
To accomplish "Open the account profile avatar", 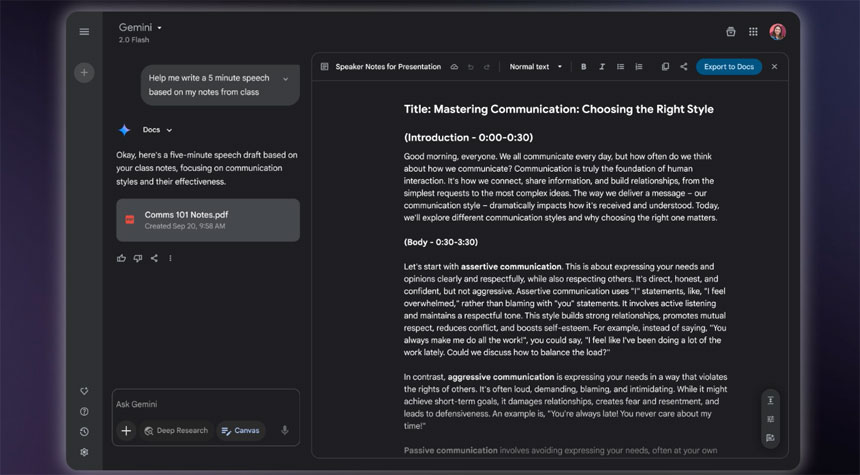I will [777, 32].
